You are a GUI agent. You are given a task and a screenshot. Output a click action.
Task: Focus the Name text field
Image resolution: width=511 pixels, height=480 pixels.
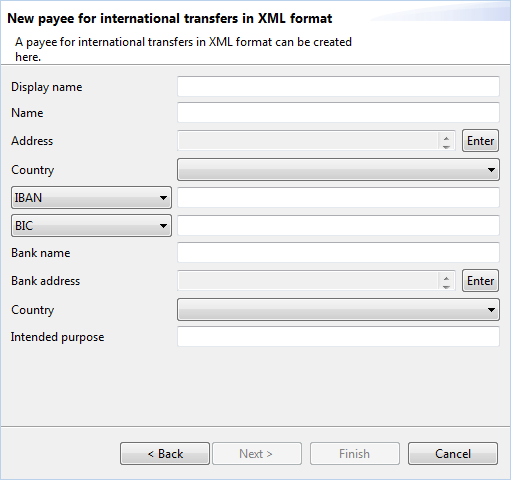point(338,112)
